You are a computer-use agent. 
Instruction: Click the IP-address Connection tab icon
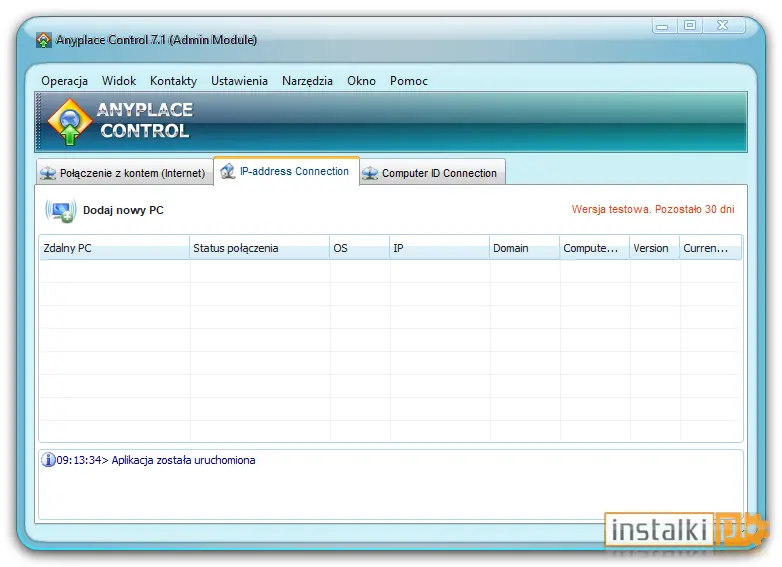(x=227, y=172)
